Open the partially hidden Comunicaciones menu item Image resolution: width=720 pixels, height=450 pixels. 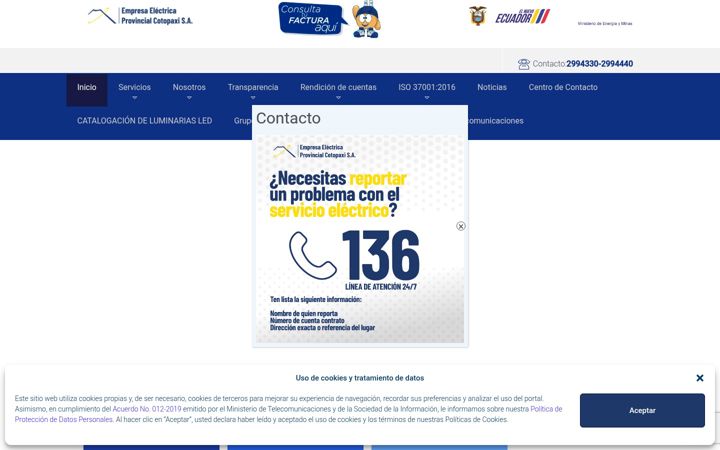pyautogui.click(x=496, y=121)
